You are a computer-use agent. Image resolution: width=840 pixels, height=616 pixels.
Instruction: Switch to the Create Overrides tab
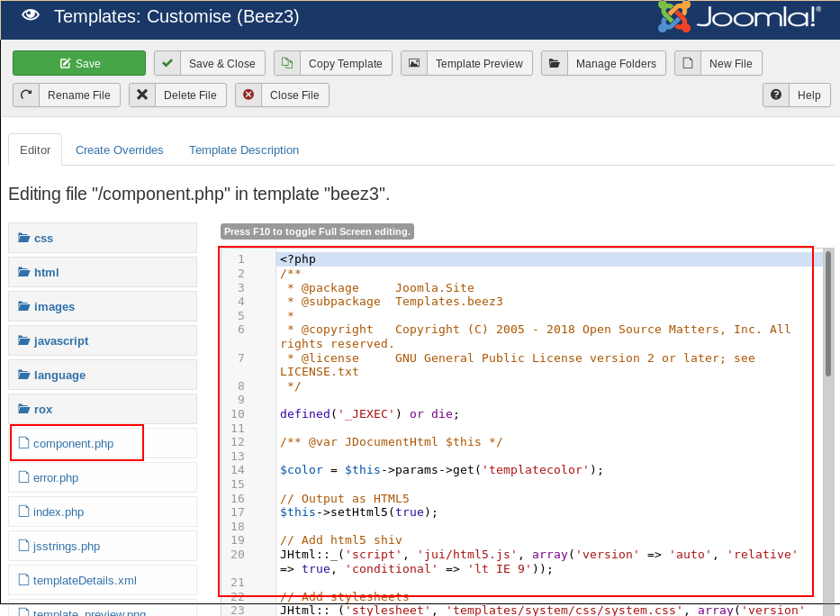(120, 149)
